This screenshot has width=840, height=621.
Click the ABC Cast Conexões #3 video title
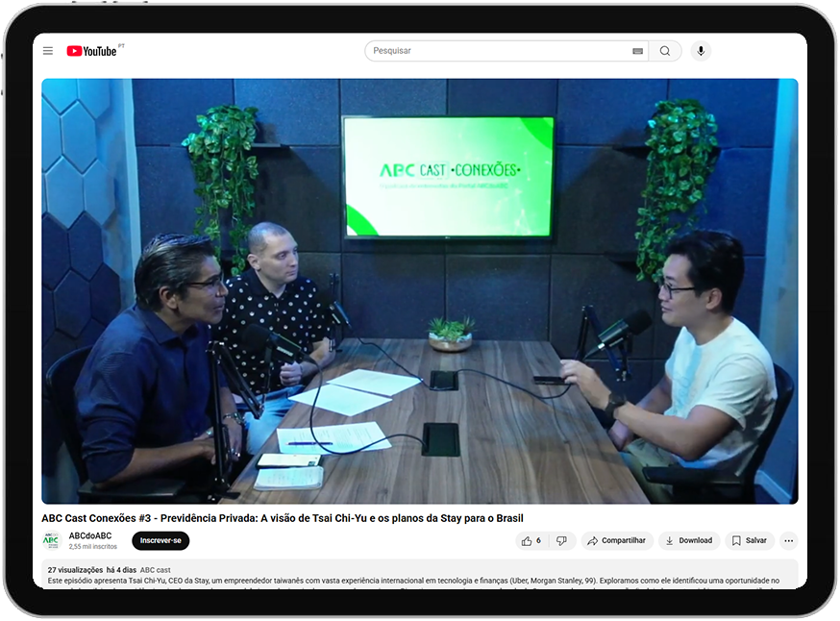pyautogui.click(x=282, y=518)
